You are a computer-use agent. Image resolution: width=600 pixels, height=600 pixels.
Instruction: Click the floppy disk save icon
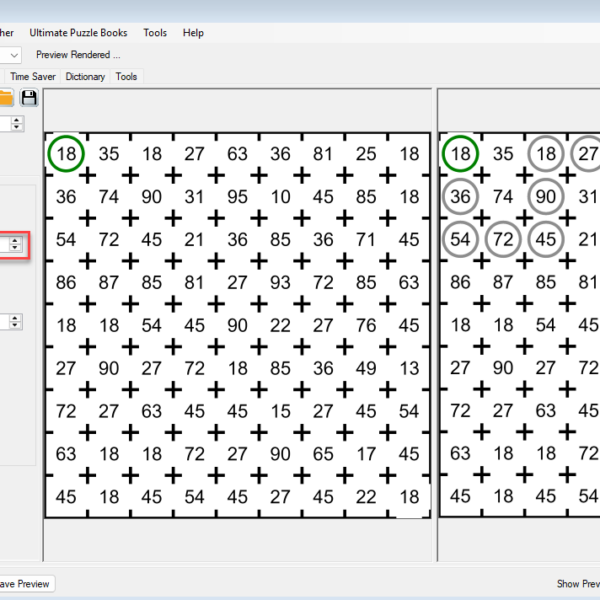click(29, 97)
